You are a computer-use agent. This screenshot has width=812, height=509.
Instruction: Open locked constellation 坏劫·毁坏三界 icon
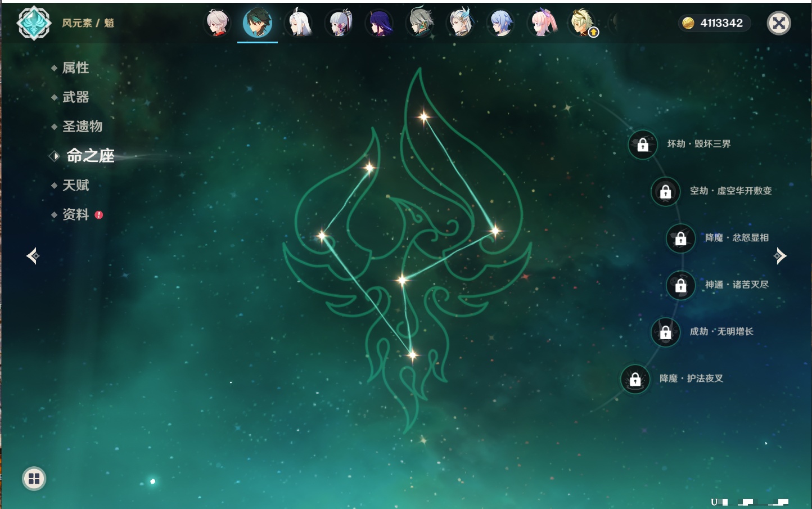[x=642, y=145]
